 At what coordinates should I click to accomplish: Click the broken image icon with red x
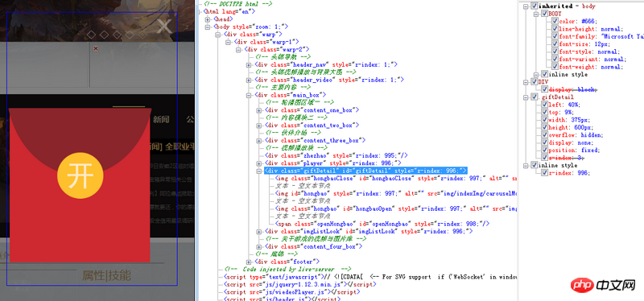pyautogui.click(x=96, y=48)
